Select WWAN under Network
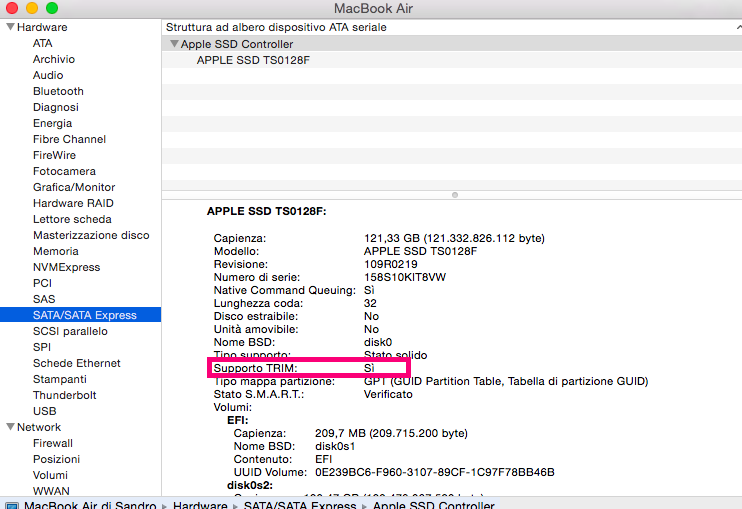Image resolution: width=742 pixels, height=509 pixels. tap(51, 491)
